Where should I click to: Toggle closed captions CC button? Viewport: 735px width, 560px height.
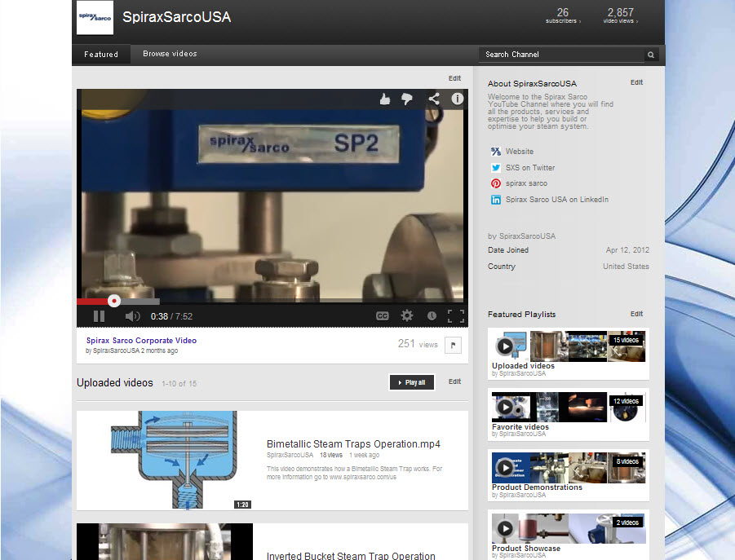point(382,316)
